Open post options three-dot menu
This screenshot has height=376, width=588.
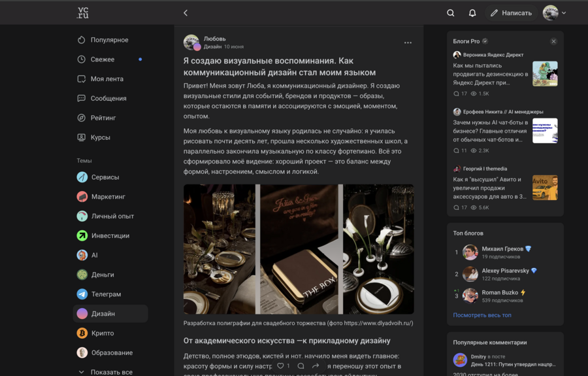[x=408, y=43]
